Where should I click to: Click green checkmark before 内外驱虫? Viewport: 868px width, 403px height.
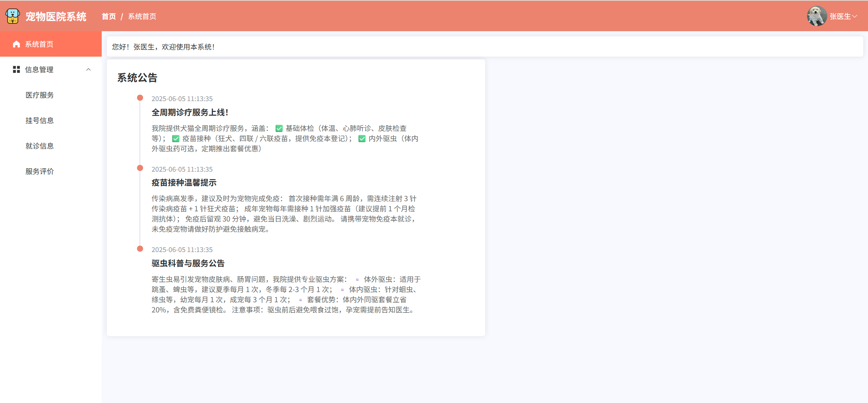click(x=362, y=139)
